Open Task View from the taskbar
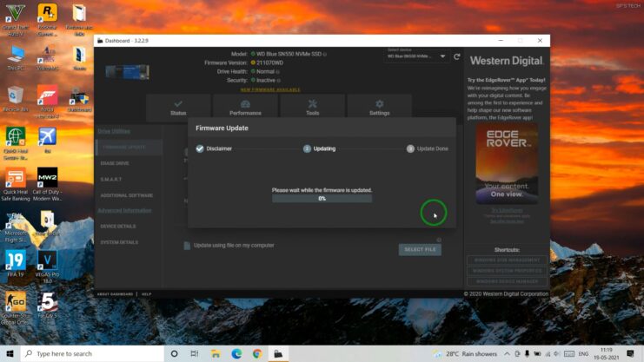Image resolution: width=644 pixels, height=362 pixels. pyautogui.click(x=195, y=354)
